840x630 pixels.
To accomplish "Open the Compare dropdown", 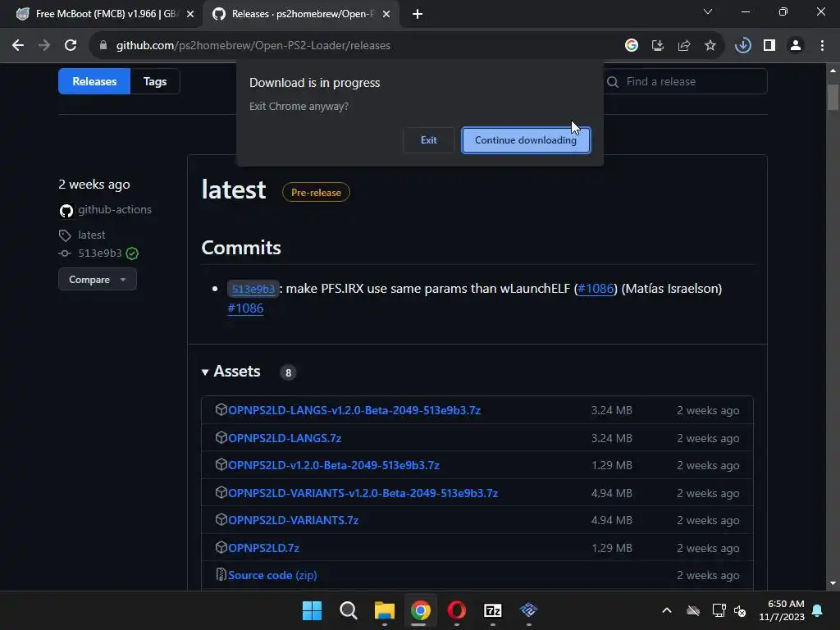I will pos(98,280).
